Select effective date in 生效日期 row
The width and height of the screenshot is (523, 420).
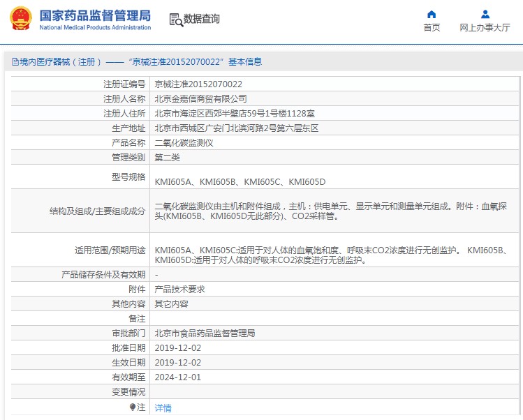click(x=178, y=363)
